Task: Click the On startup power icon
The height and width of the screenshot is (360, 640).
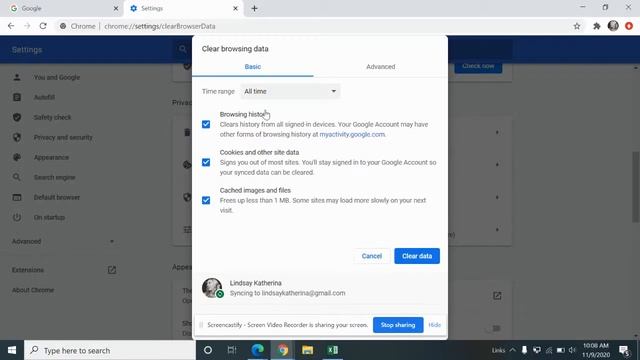Action: pos(17,217)
